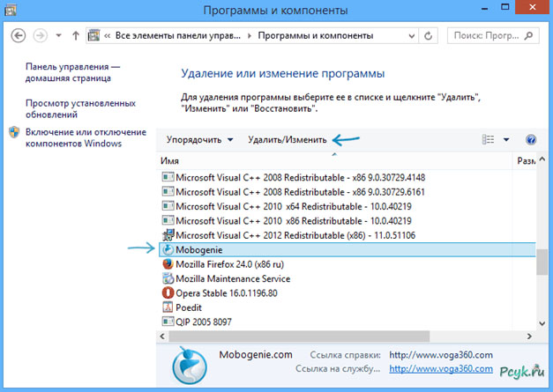Select Mozilla Firefox 24.0 (x86 ru) entry
553x392 pixels.
tap(347, 264)
